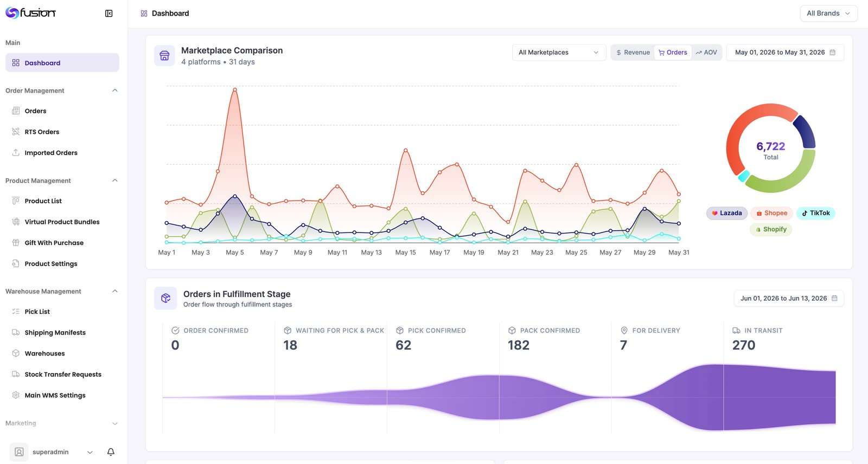Viewport: 868px width, 464px height.
Task: Click the calendar icon in Jun date range
Action: pyautogui.click(x=834, y=298)
